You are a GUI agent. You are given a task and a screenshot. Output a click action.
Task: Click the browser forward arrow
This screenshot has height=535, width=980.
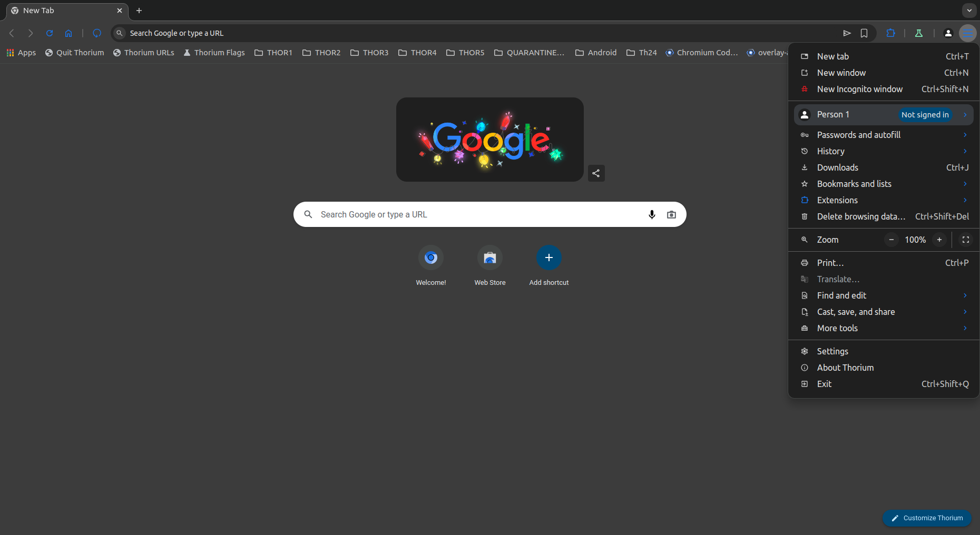(31, 33)
